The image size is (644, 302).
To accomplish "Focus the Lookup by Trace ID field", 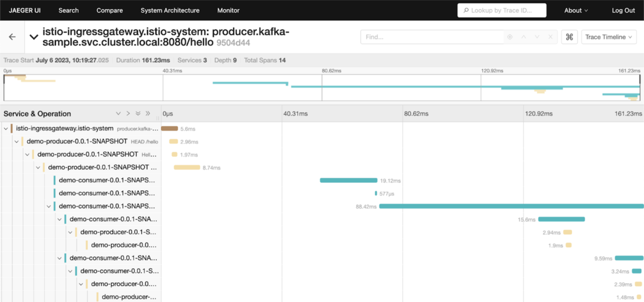I will pos(502,10).
